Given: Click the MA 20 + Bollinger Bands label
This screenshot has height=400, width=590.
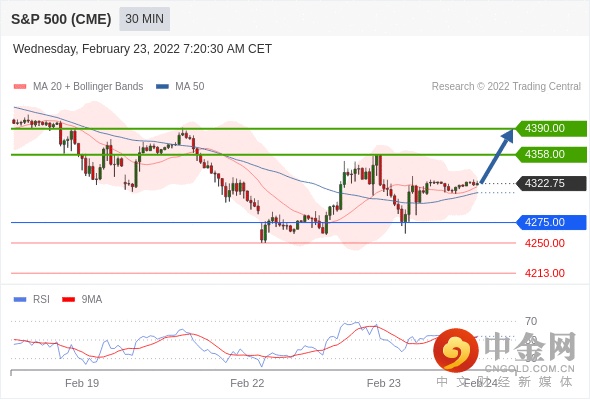Looking at the screenshot, I should pos(88,87).
